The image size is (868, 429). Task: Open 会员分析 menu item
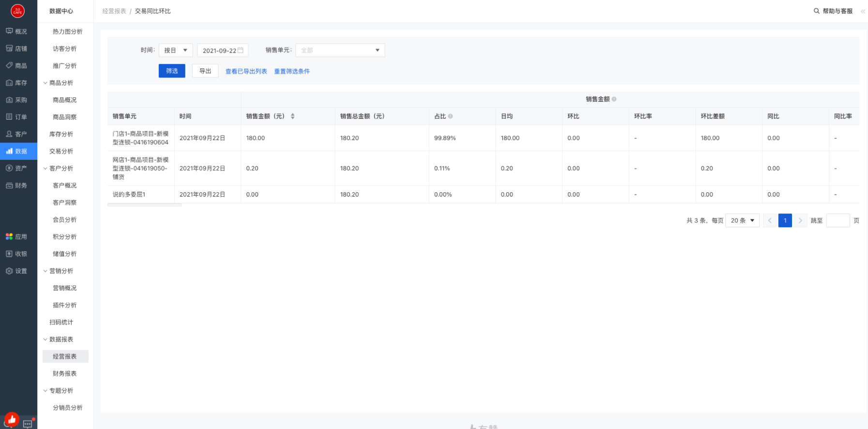tap(64, 219)
